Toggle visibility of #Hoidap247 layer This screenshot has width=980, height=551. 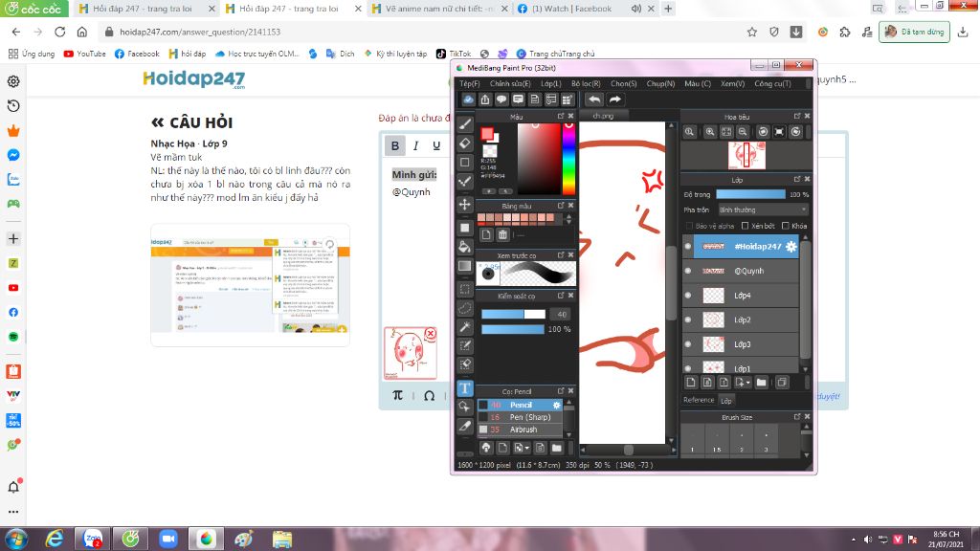pyautogui.click(x=688, y=246)
